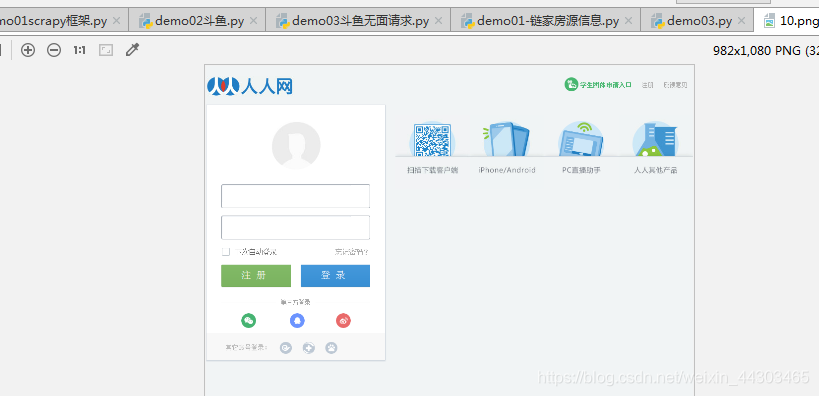This screenshot has height=396, width=819.
Task: Open the demo03斗鱼无面请求.py tab
Action: pyautogui.click(x=358, y=21)
